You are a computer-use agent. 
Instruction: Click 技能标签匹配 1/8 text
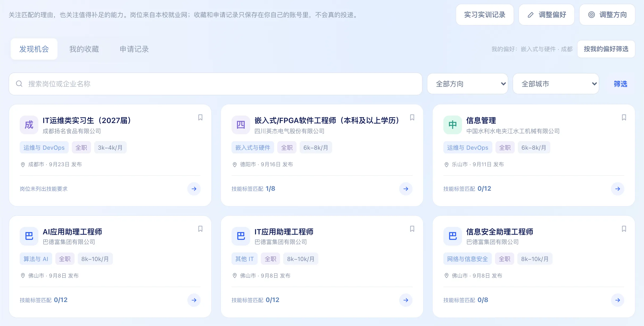(x=253, y=189)
